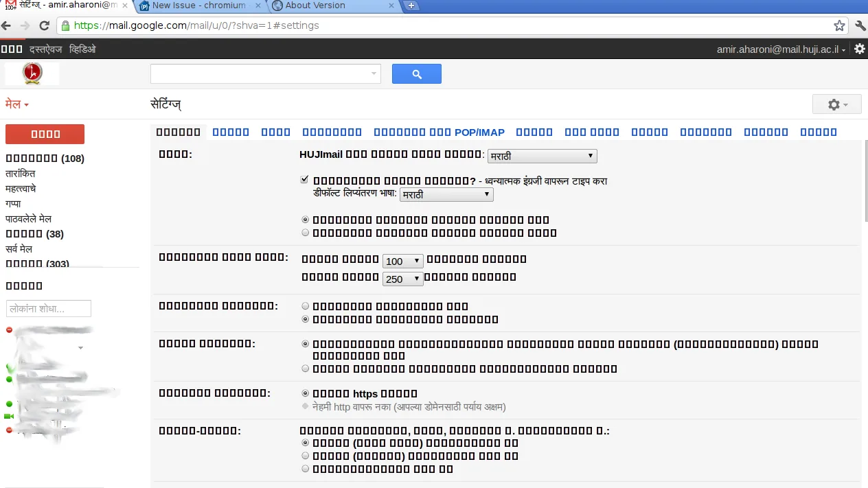
Task: Open the मेल dropdown menu
Action: point(17,104)
